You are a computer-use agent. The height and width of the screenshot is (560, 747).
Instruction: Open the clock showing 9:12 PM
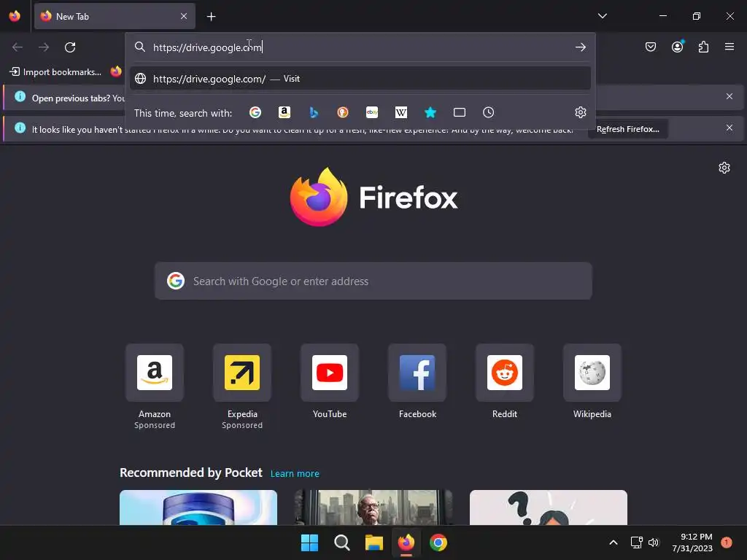[692, 542]
